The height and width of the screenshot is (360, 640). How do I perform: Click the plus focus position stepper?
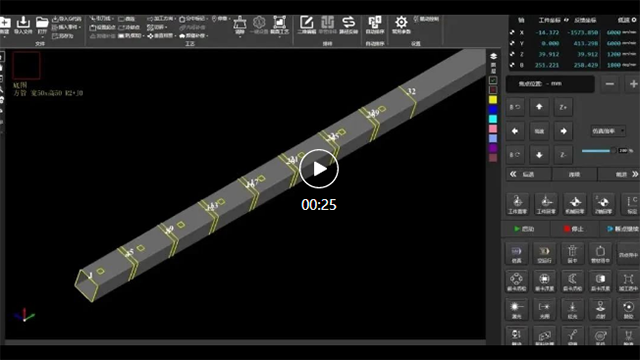(x=633, y=84)
